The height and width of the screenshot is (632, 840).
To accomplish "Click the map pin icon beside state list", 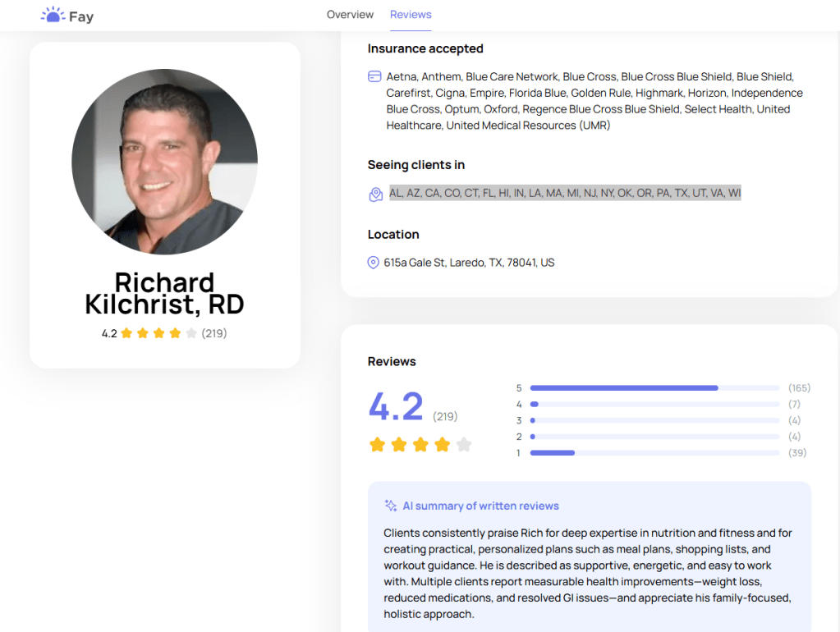I will (375, 195).
